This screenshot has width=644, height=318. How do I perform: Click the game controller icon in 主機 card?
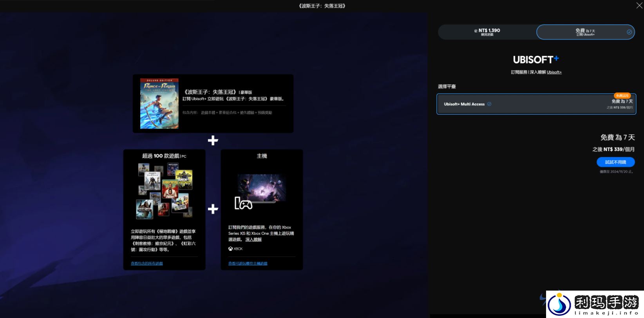[x=244, y=204]
